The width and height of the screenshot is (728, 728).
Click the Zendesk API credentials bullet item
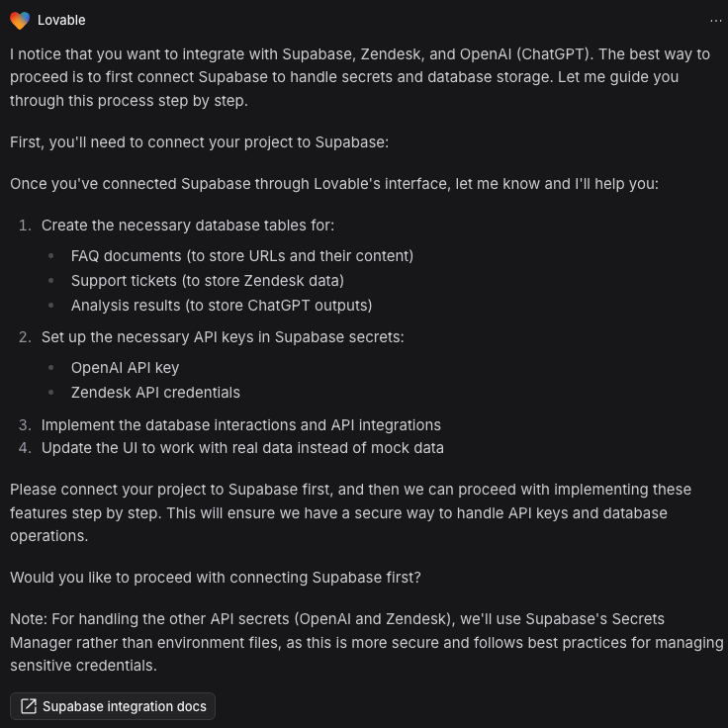click(155, 393)
